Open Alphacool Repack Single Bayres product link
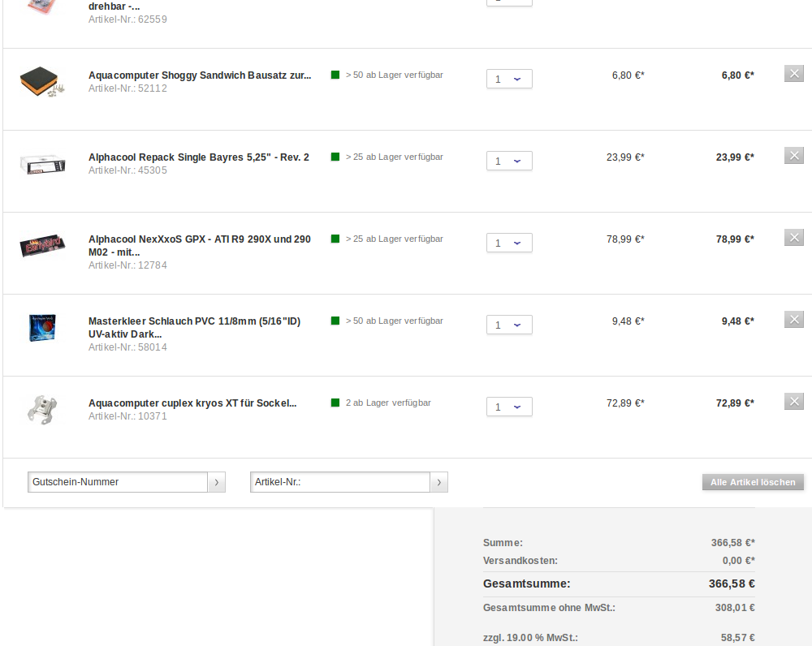The width and height of the screenshot is (812, 646). click(x=198, y=157)
